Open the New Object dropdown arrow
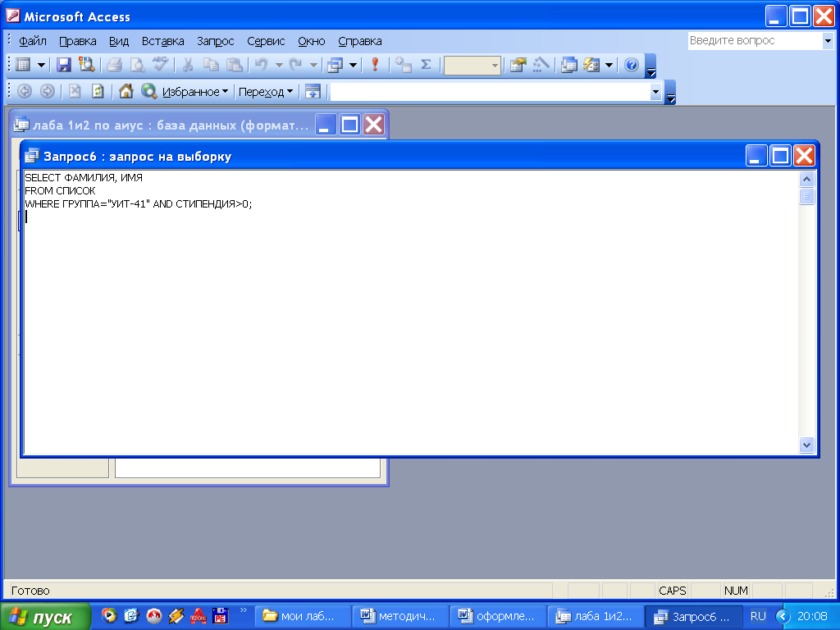The width and height of the screenshot is (840, 630). pos(609,66)
